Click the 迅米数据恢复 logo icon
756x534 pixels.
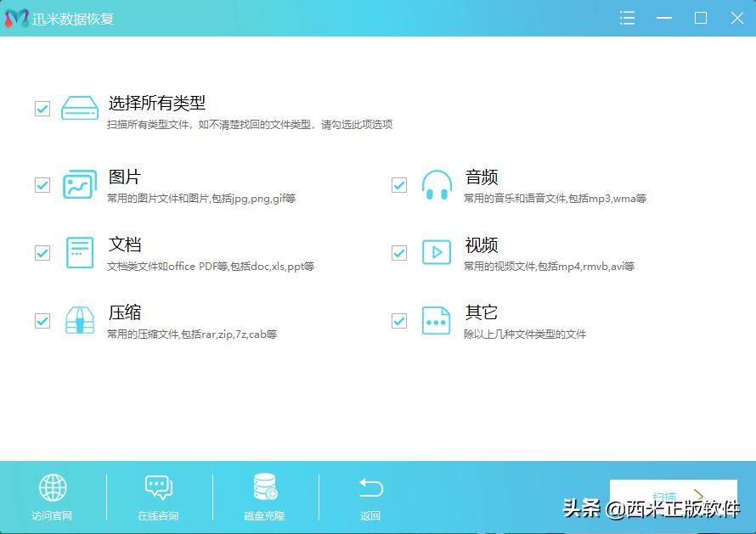coord(14,17)
